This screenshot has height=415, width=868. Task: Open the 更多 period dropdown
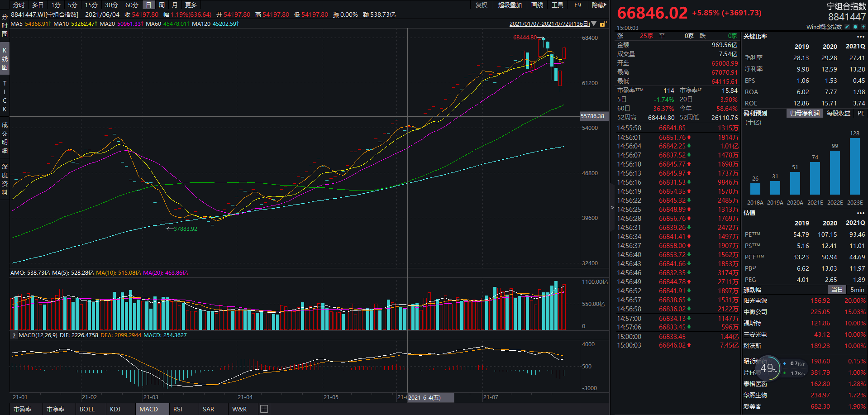pyautogui.click(x=191, y=5)
